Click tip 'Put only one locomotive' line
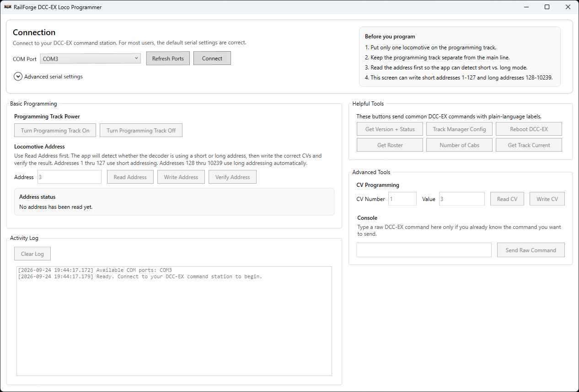 430,48
